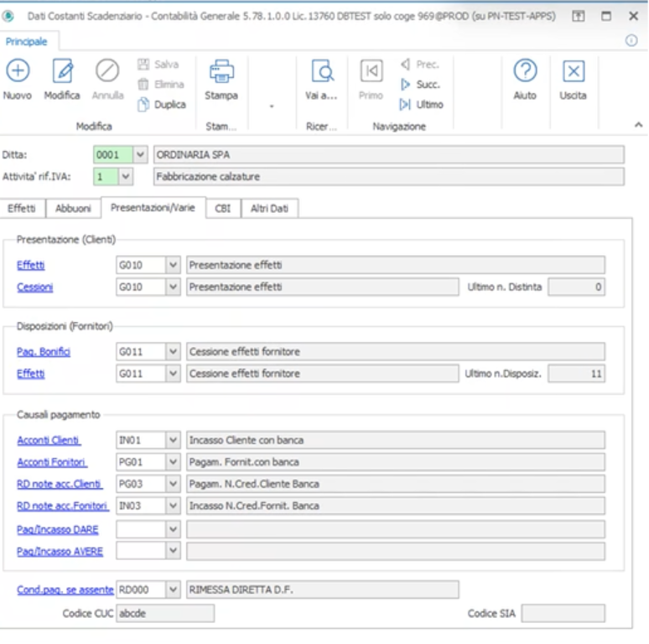Expand the Acconti Clienti causale dropdown
Image resolution: width=649 pixels, height=644 pixels.
point(174,440)
